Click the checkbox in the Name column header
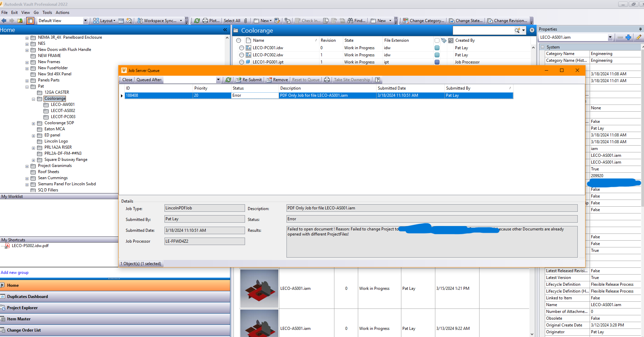Image resolution: width=644 pixels, height=337 pixels. pos(437,40)
